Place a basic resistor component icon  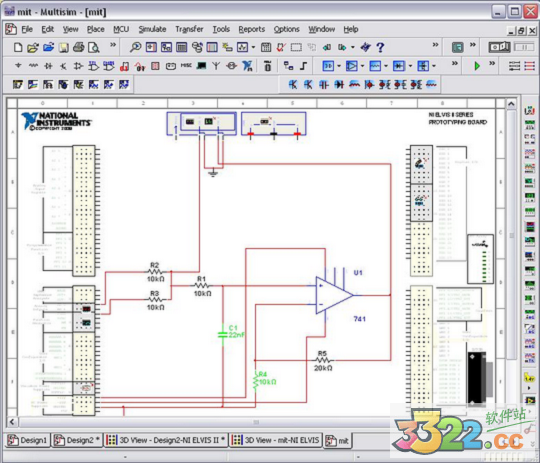coord(33,65)
